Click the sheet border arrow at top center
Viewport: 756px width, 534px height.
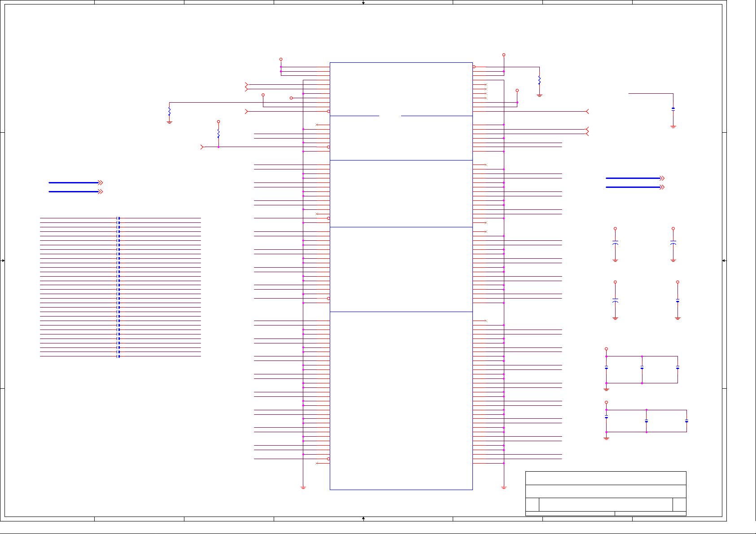(x=363, y=3)
